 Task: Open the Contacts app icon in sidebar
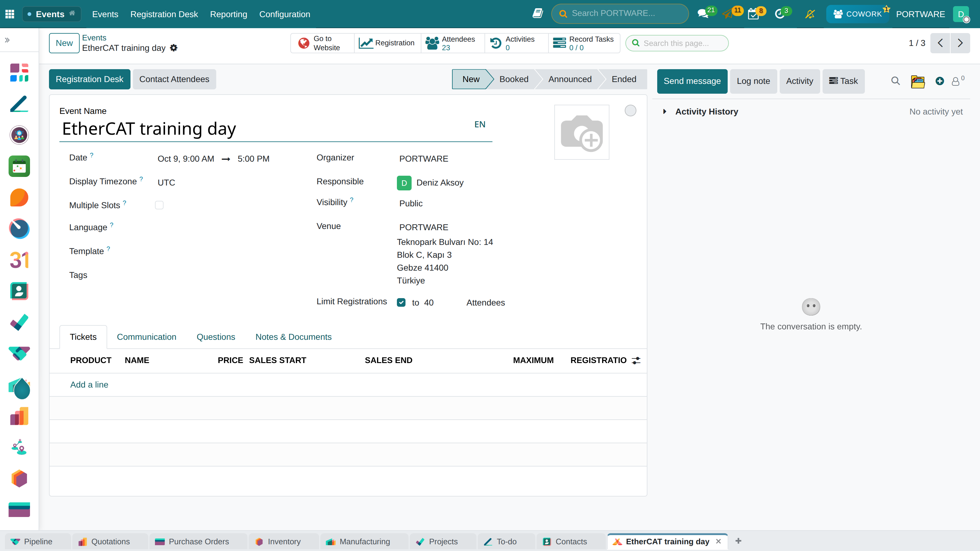pos(19,291)
